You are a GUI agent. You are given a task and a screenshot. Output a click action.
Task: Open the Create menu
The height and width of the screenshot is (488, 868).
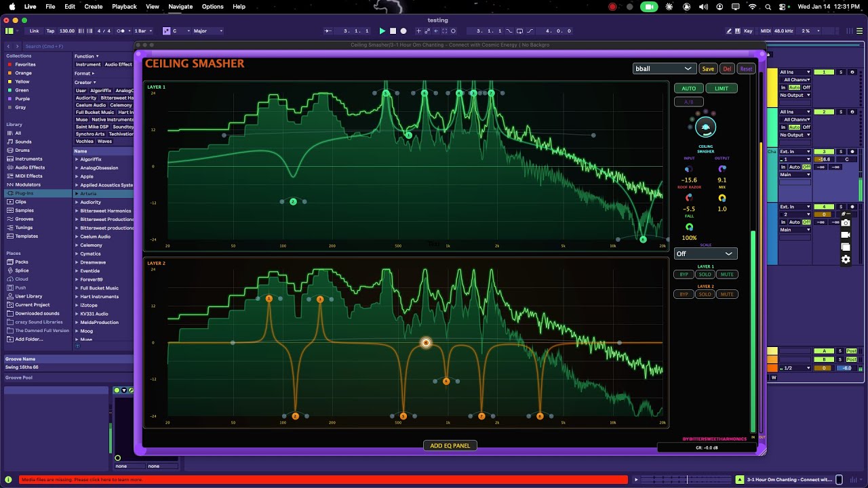[94, 7]
